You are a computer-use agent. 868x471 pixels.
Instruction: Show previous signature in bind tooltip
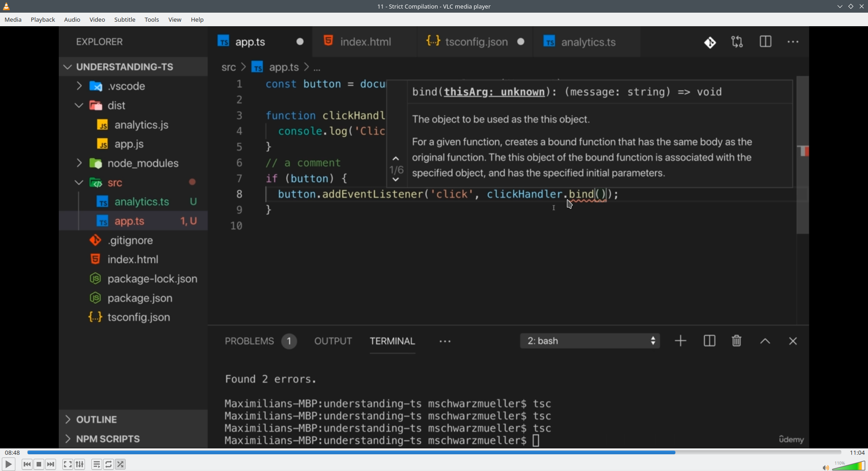[x=396, y=159]
